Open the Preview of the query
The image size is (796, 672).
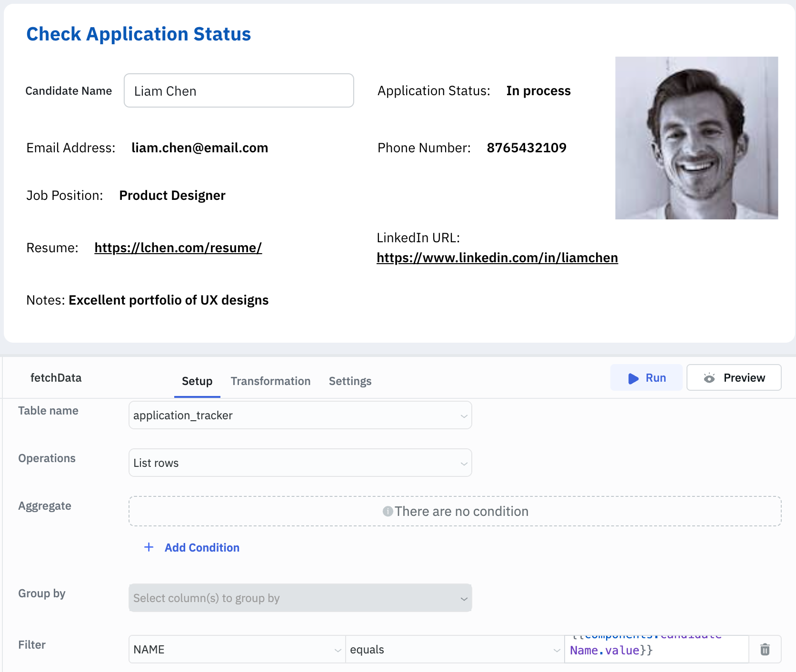(734, 378)
